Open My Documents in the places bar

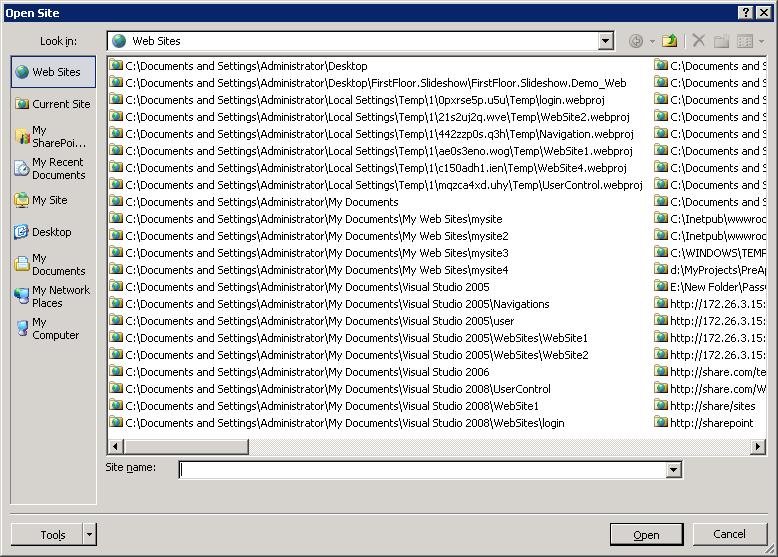pos(53,264)
